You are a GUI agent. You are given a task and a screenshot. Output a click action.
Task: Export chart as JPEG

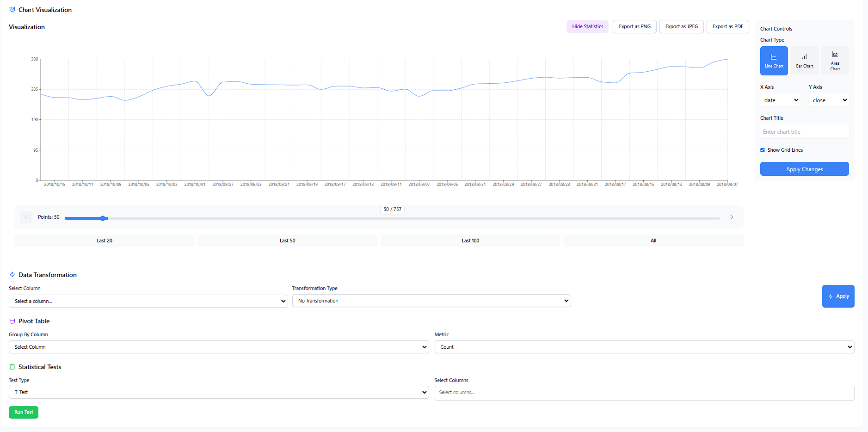682,26
